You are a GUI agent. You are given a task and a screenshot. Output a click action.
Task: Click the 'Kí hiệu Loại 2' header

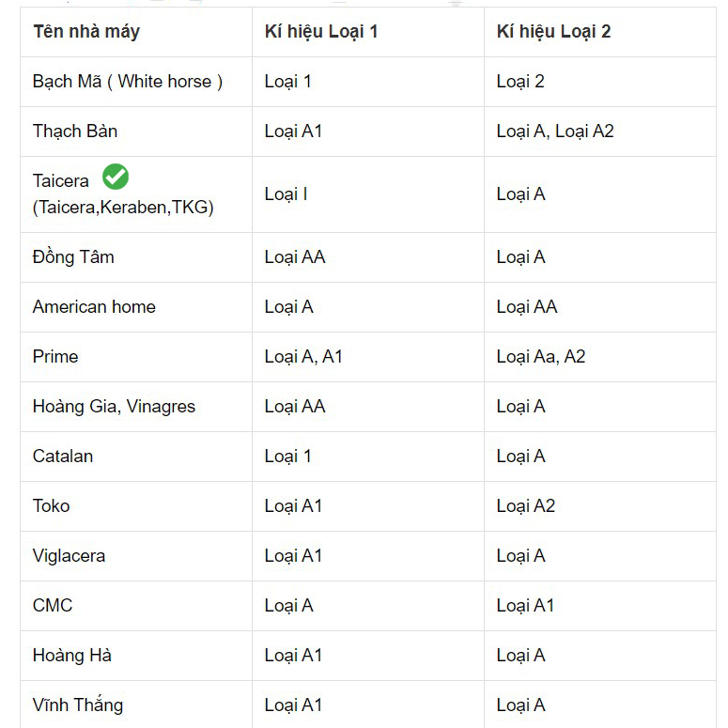[553, 32]
